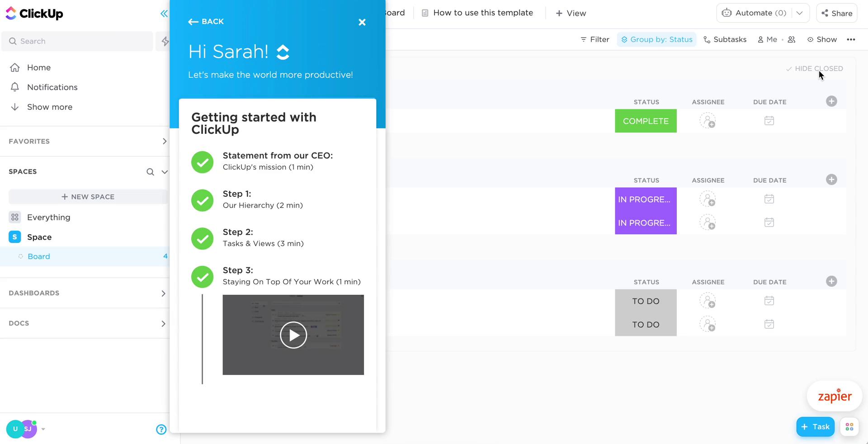Screen dimensions: 868x444
Task: Open the ClickUp logo home
Action: pos(34,14)
